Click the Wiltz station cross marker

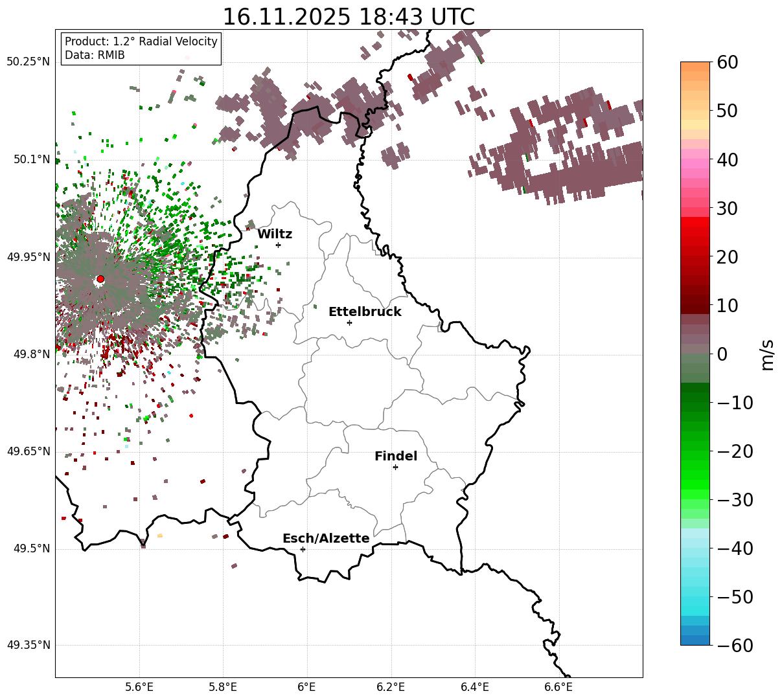click(x=278, y=245)
